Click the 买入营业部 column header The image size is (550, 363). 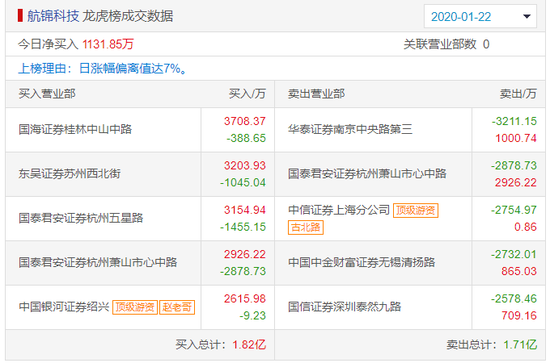47,94
